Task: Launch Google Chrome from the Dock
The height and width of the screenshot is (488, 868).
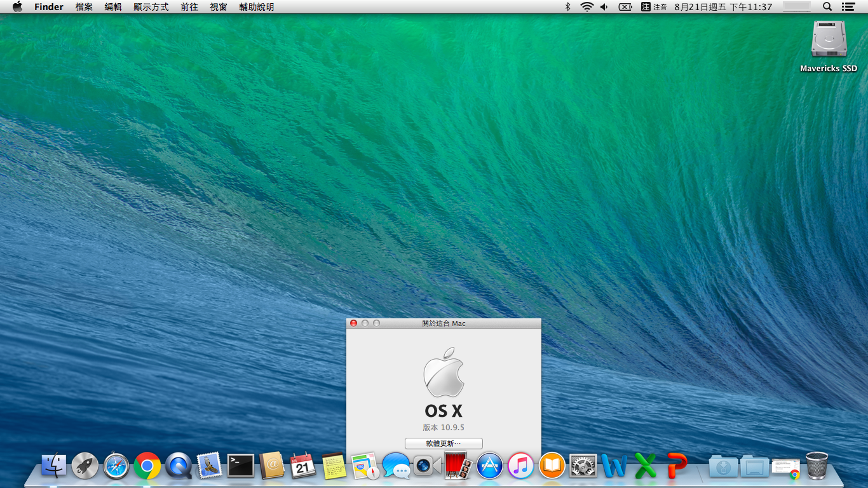Action: (147, 466)
